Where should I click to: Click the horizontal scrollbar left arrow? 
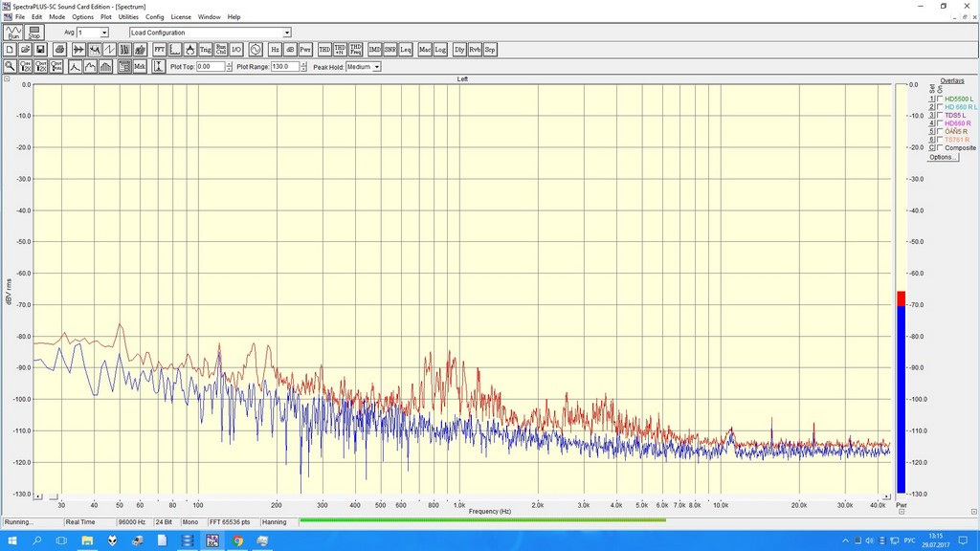pos(38,496)
